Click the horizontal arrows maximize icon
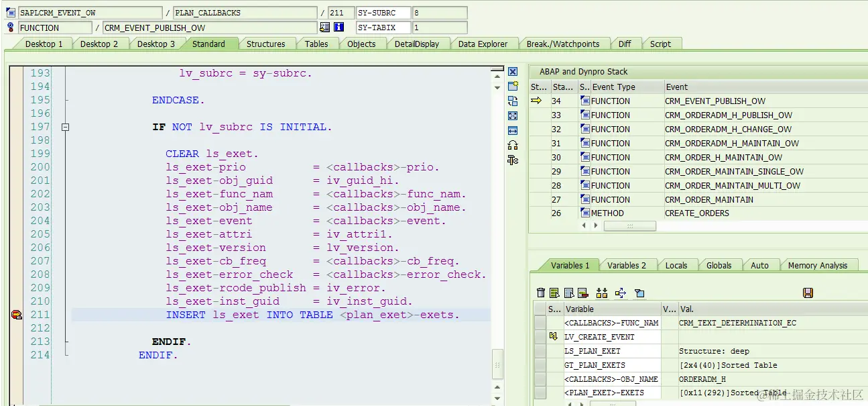The image size is (868, 406). (513, 130)
